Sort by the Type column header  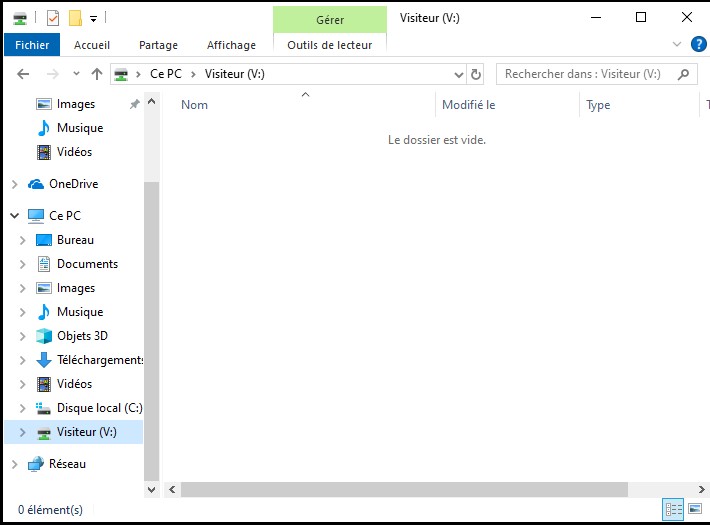coord(598,105)
